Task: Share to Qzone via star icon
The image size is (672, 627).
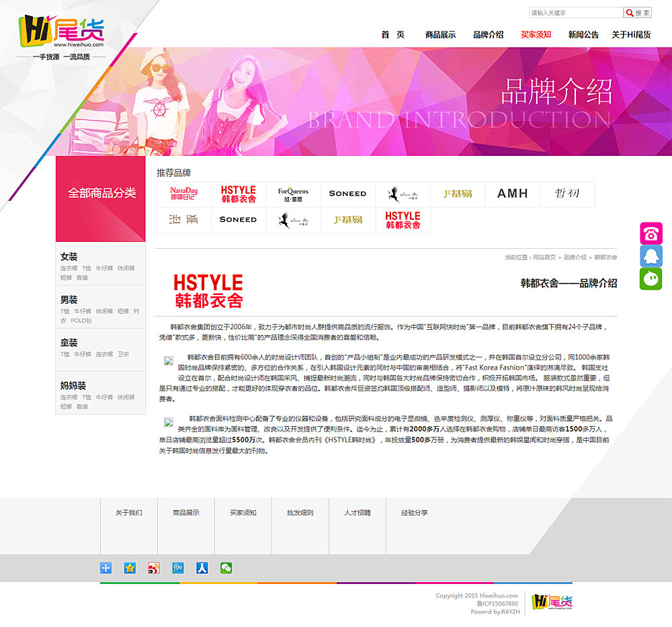Action: 130,568
